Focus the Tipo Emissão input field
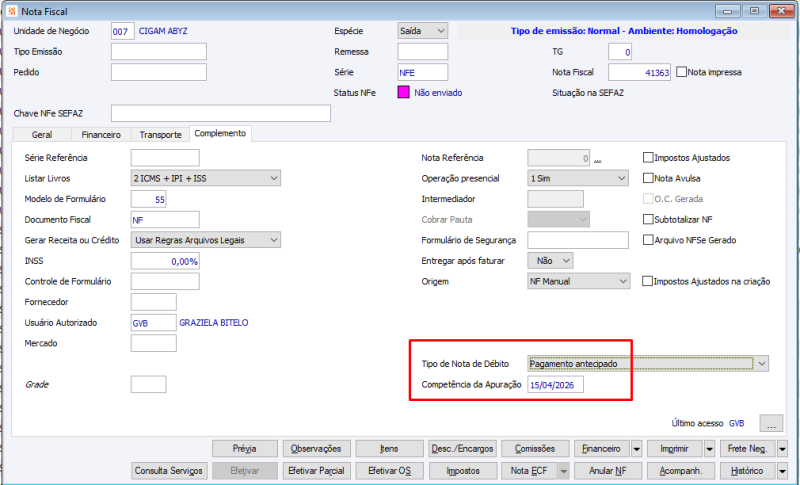This screenshot has width=800, height=485. (x=159, y=52)
